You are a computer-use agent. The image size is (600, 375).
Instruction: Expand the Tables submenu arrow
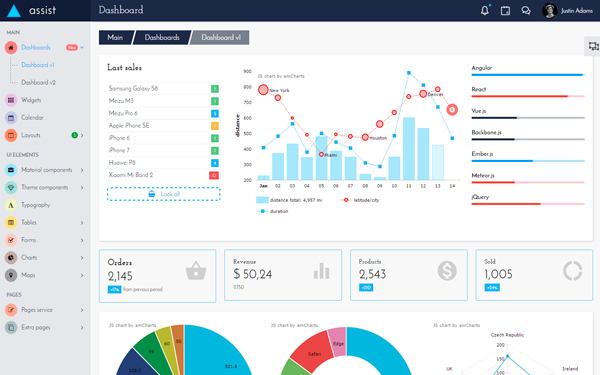click(82, 223)
